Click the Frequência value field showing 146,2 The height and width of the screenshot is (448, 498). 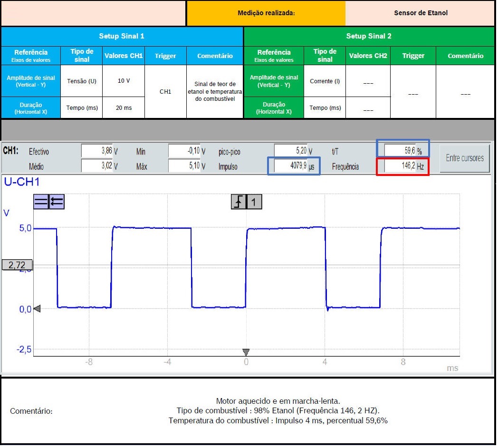tap(400, 167)
